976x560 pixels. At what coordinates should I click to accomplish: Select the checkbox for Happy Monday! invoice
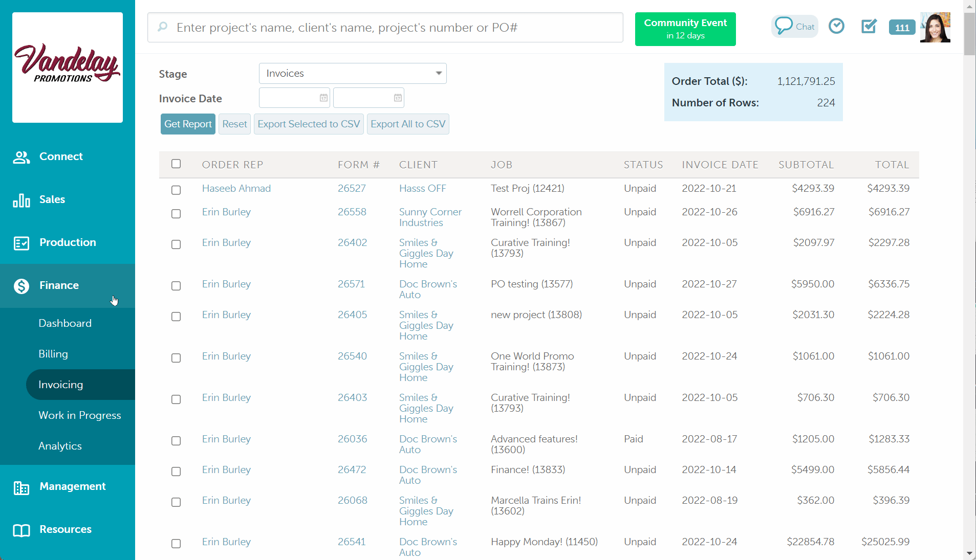176,544
